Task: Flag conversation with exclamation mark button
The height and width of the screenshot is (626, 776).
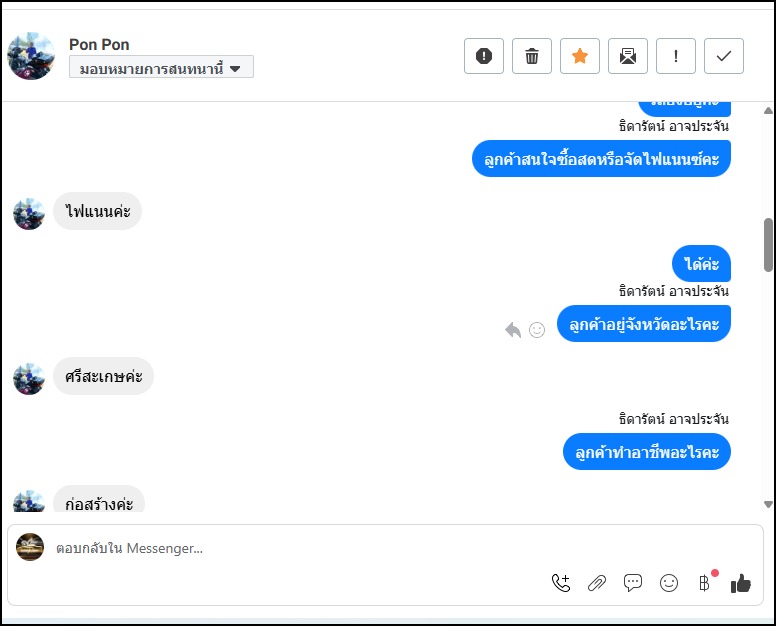Action: pos(676,56)
